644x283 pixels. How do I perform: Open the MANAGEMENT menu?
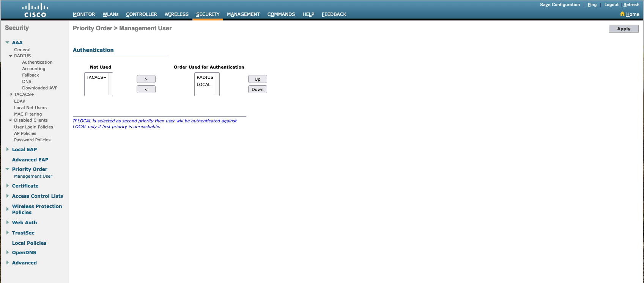[243, 14]
